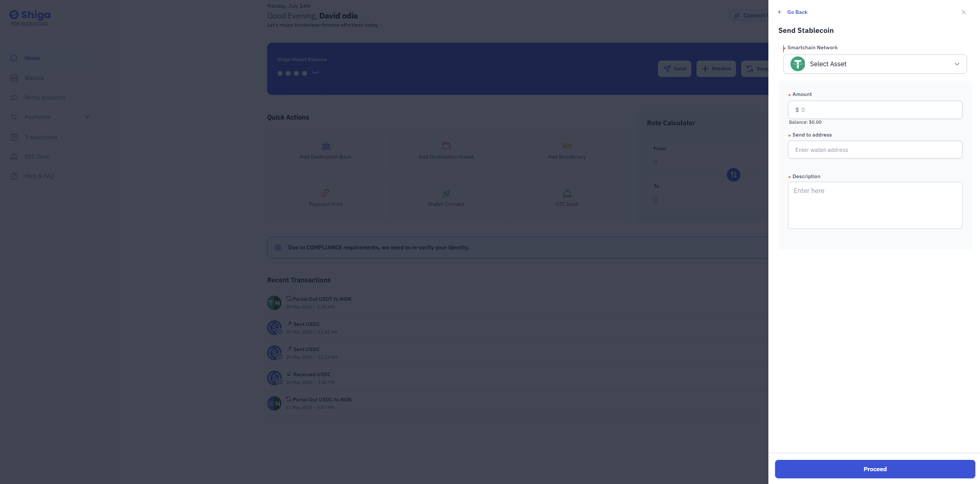Click the Receive button on wallet card
The width and height of the screenshot is (980, 484).
click(x=716, y=69)
